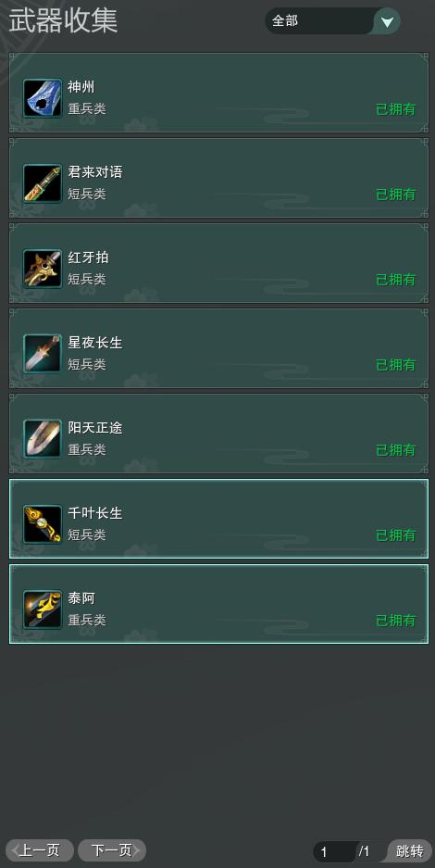Click 已拥有 status on 千叶长生 row
Screen dimensions: 435x868
(396, 535)
